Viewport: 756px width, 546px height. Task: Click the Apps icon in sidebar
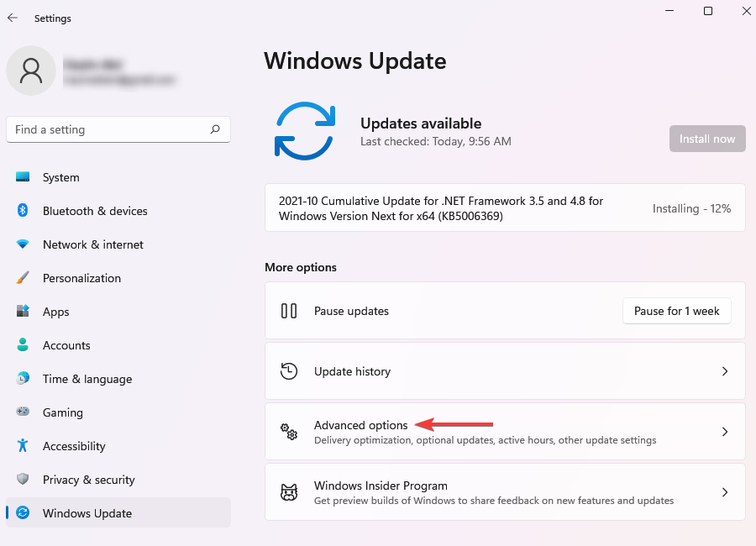(x=23, y=311)
